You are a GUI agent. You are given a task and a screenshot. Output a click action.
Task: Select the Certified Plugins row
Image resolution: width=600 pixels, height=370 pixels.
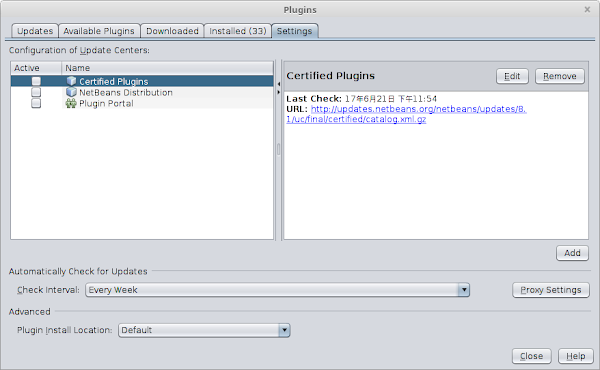[142, 81]
